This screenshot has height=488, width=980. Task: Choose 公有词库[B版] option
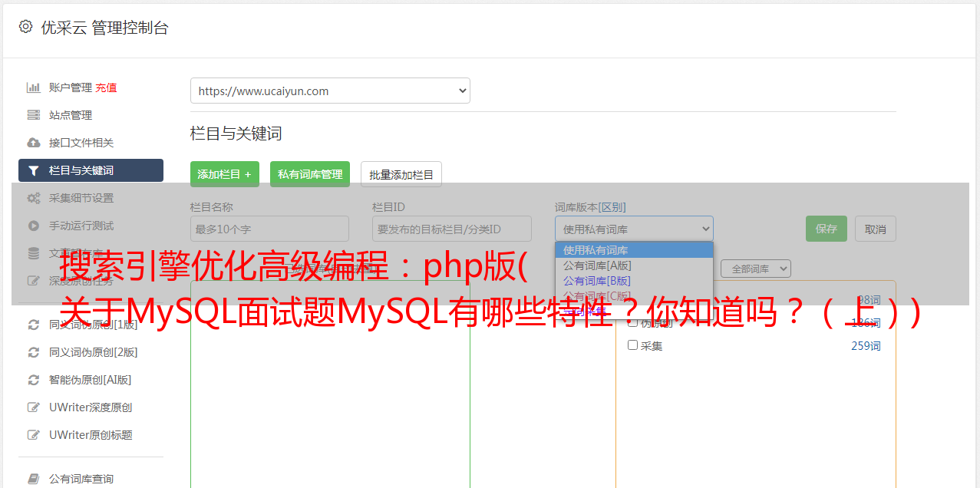[x=634, y=281]
